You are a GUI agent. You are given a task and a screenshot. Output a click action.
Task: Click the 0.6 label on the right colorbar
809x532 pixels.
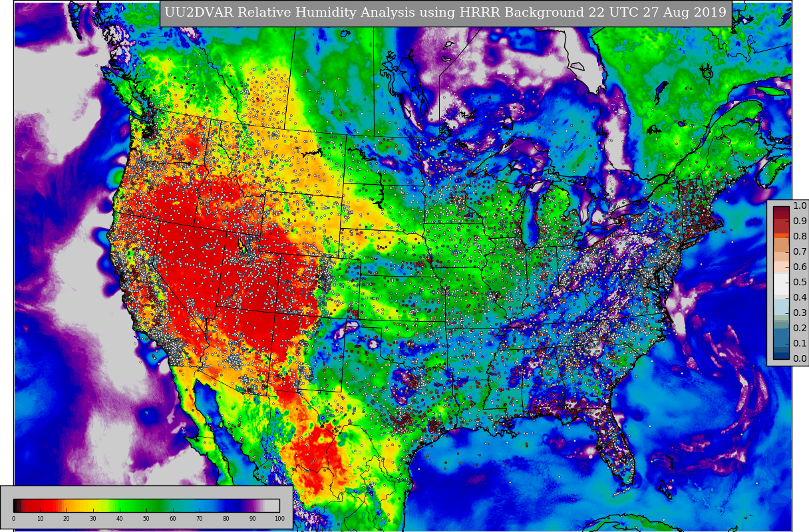pos(800,267)
